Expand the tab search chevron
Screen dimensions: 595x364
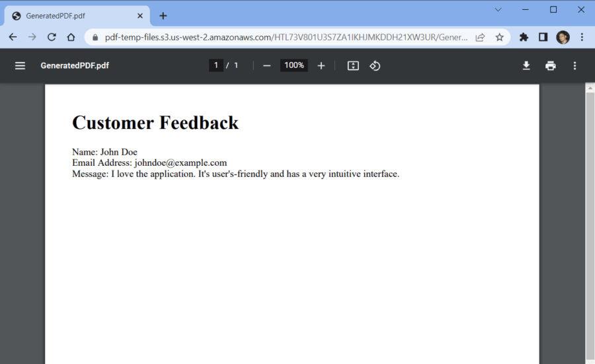click(498, 9)
